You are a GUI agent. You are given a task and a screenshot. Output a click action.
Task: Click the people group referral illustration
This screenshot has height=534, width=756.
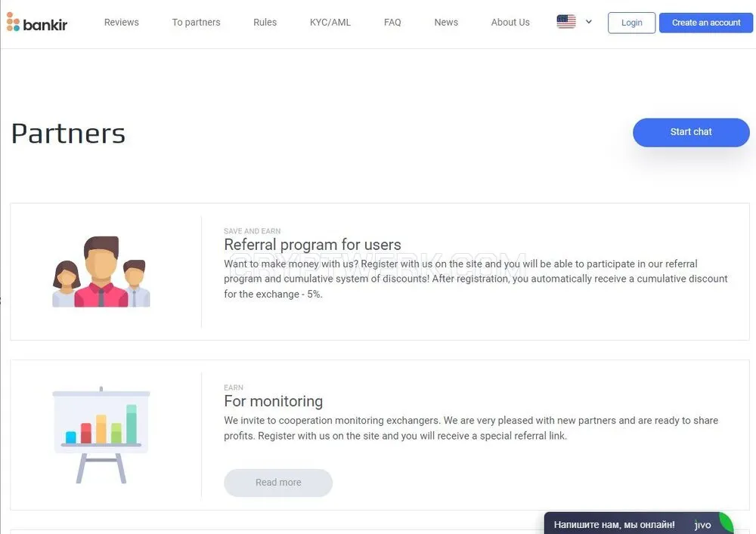point(101,272)
